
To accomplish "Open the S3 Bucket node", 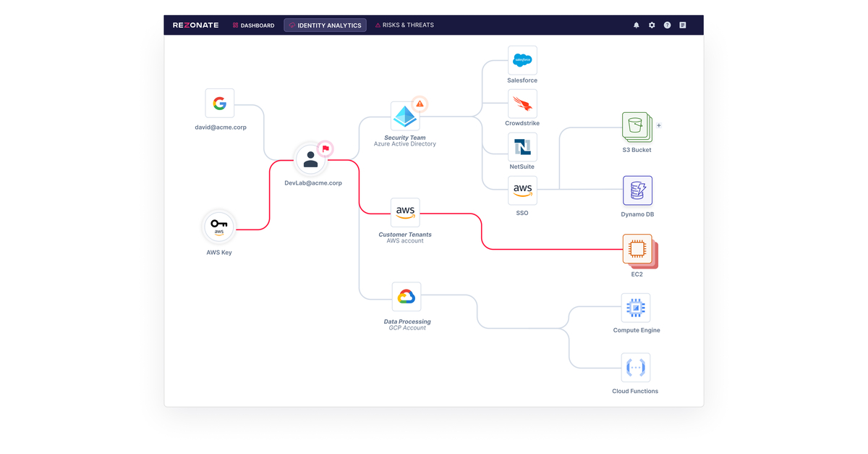I will (x=635, y=125).
